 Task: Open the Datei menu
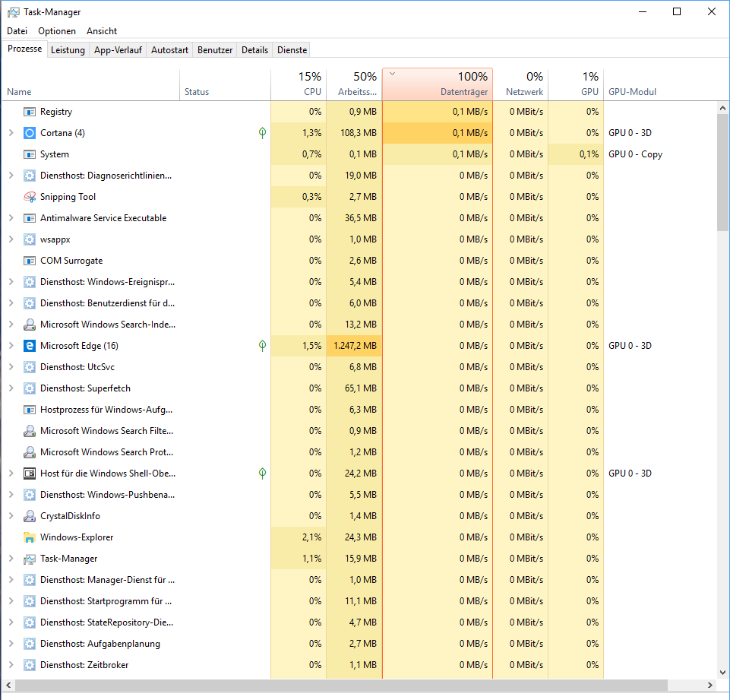17,31
